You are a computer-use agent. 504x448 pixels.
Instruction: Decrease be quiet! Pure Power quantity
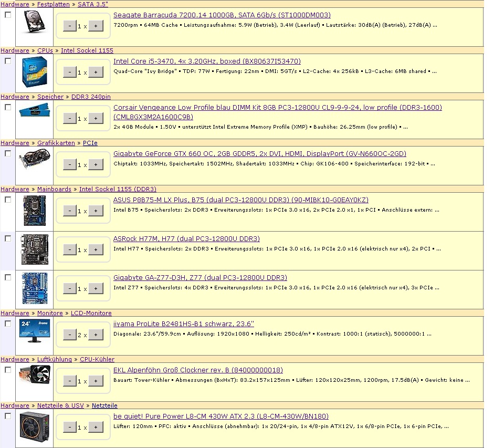click(70, 428)
